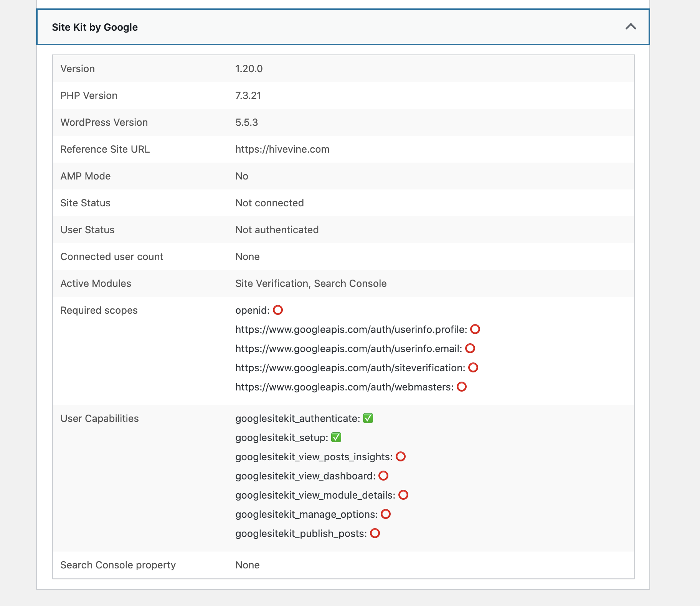The image size is (700, 606).
Task: Open the https://hivevine.com reference site URL
Action: click(282, 149)
